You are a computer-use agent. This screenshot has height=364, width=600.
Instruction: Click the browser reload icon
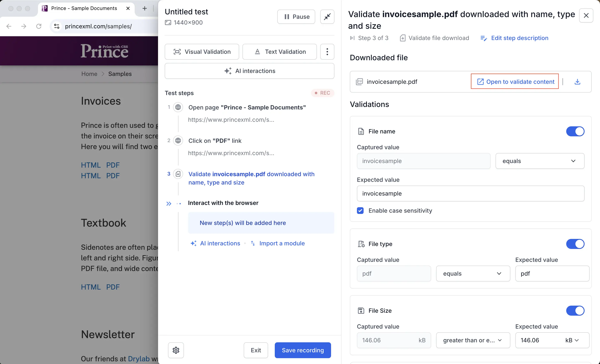(39, 26)
